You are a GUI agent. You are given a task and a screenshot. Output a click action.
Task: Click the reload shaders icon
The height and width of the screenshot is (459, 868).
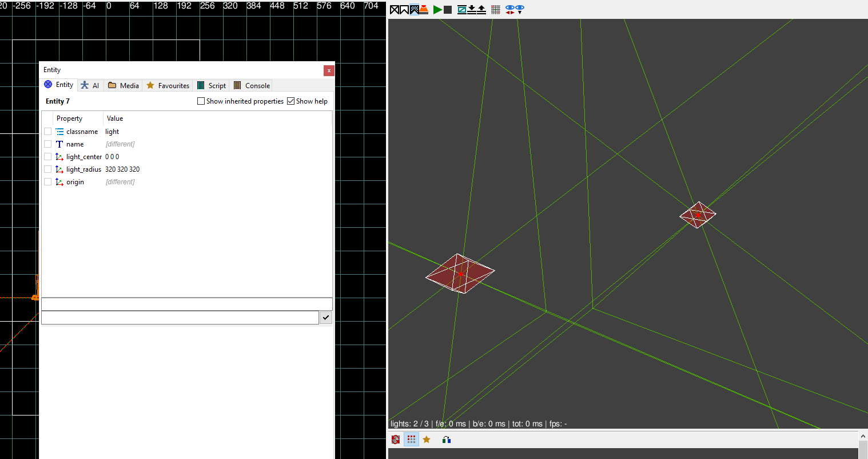click(396, 440)
